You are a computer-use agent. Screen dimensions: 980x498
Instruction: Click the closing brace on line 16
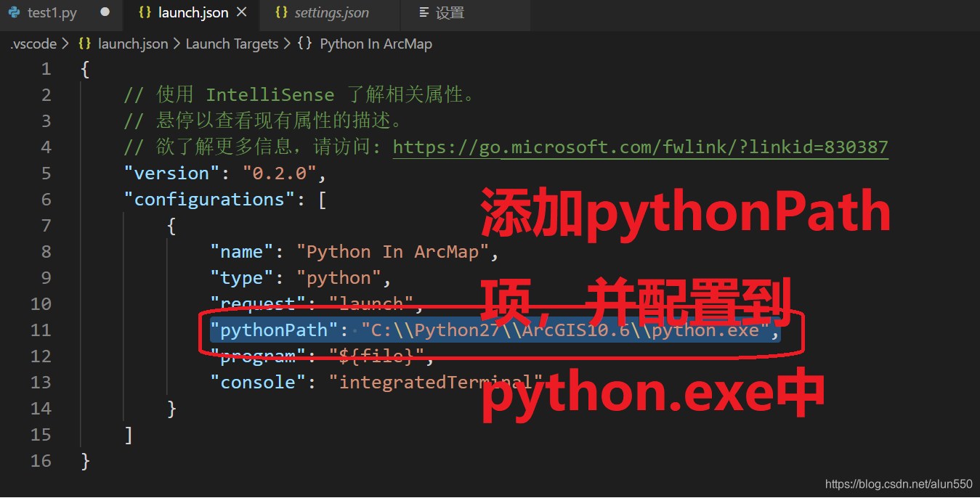[x=86, y=461]
